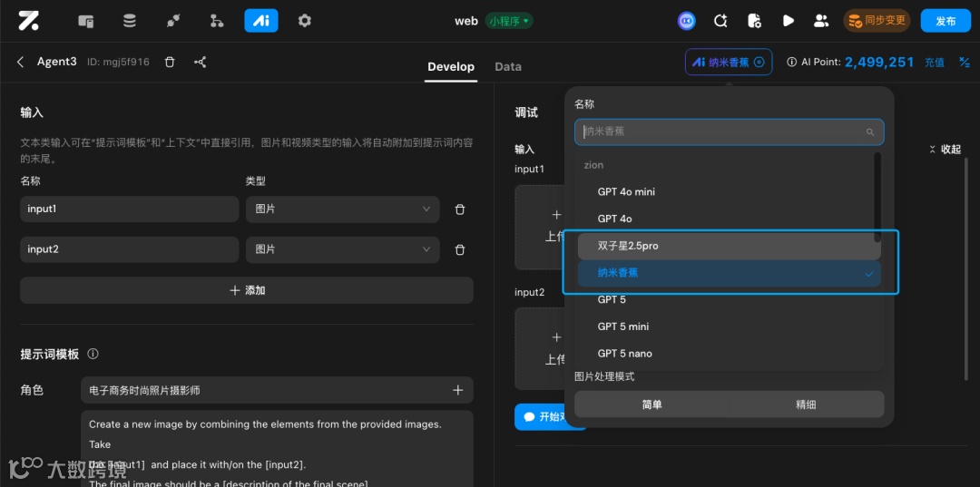Image resolution: width=980 pixels, height=487 pixels.
Task: Open the input1 type 图片 dropdown
Action: click(342, 209)
